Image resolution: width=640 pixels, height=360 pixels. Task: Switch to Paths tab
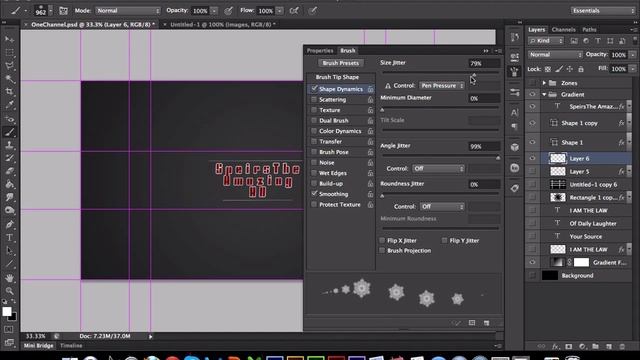(x=589, y=29)
